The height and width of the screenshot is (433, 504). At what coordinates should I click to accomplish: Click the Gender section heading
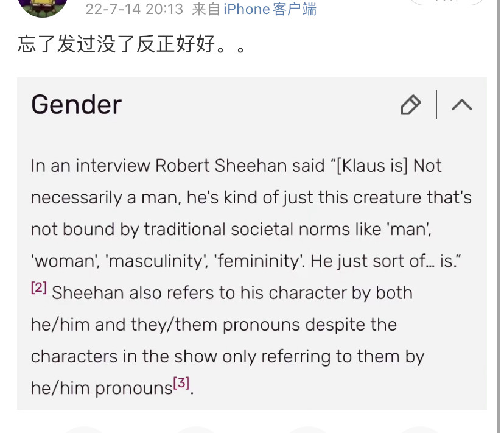click(77, 105)
